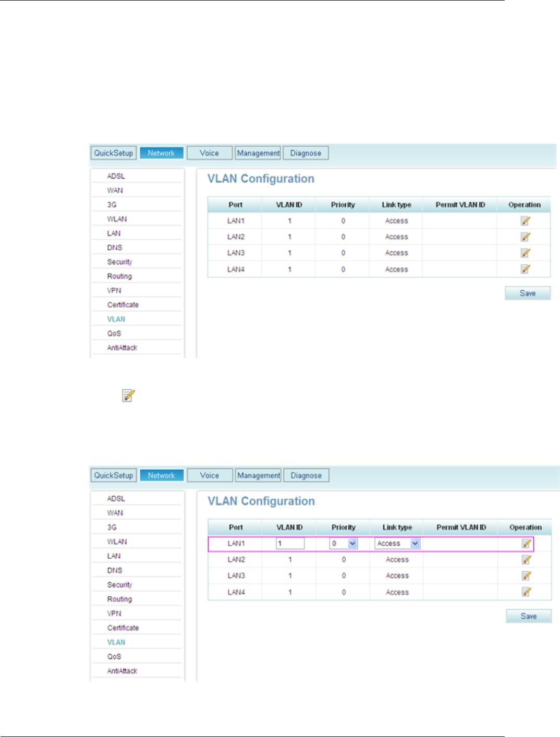Select DNS in lower sidebar

[x=115, y=570]
